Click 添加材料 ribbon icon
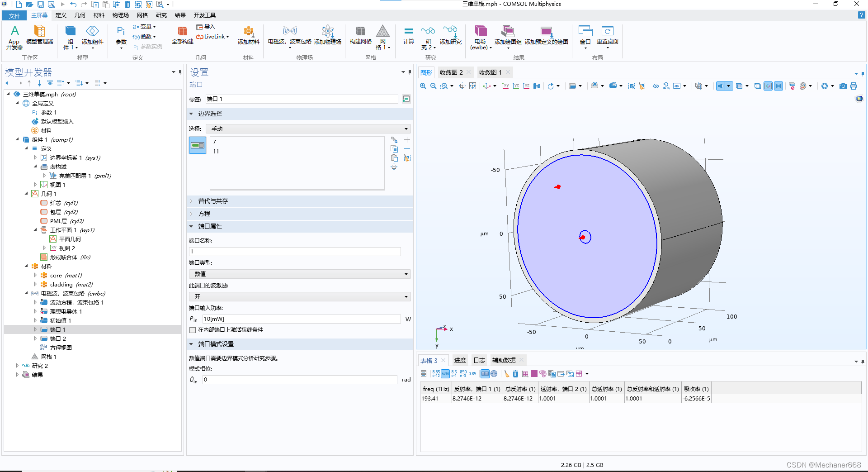Image resolution: width=868 pixels, height=472 pixels. [249, 35]
